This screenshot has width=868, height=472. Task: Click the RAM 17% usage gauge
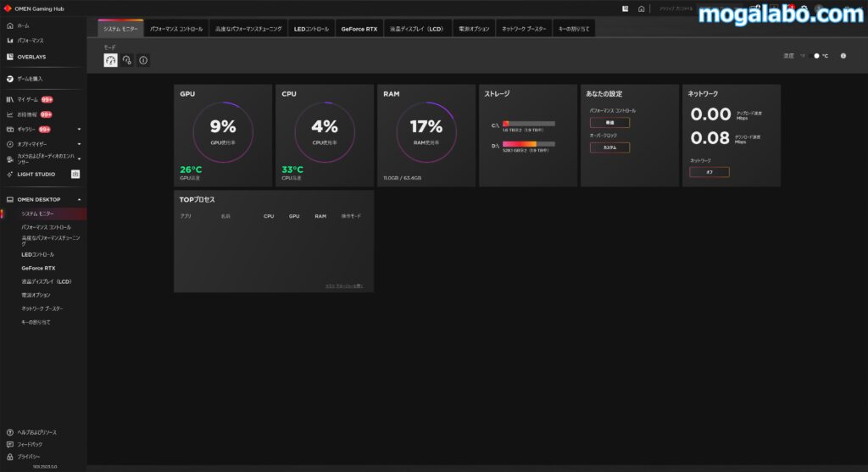click(426, 132)
